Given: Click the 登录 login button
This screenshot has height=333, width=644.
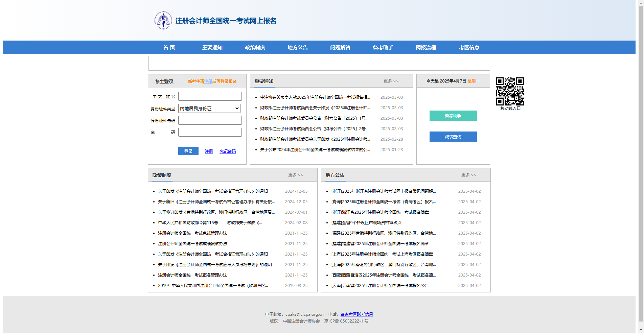Looking at the screenshot, I should click(x=188, y=151).
